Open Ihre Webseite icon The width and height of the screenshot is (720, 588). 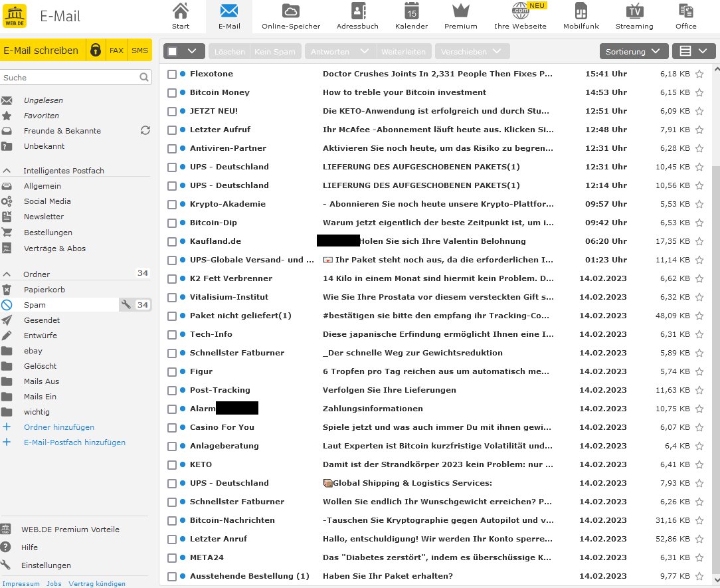tap(520, 11)
